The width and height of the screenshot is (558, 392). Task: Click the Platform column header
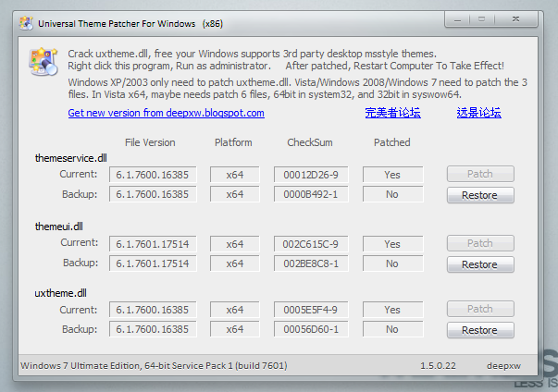tap(233, 142)
